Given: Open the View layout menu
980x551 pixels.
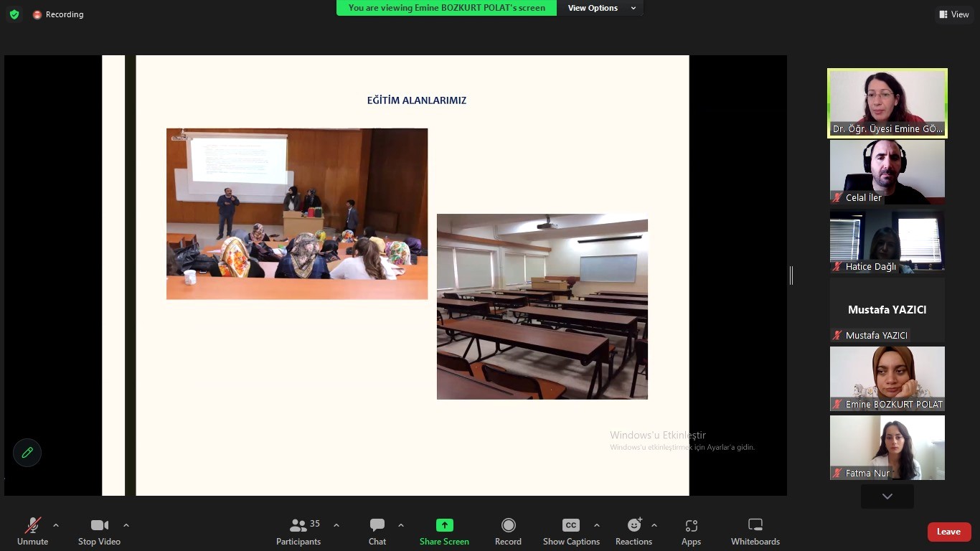Looking at the screenshot, I should [x=953, y=14].
